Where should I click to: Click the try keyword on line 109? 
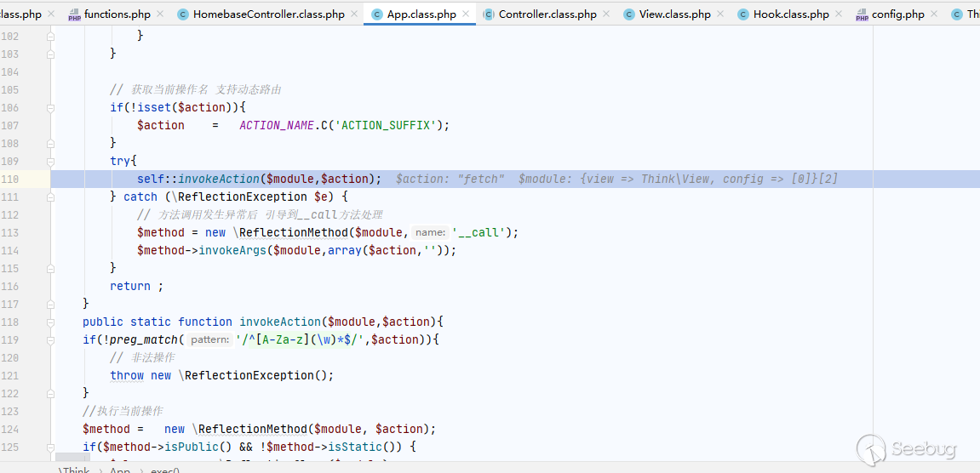pos(121,161)
